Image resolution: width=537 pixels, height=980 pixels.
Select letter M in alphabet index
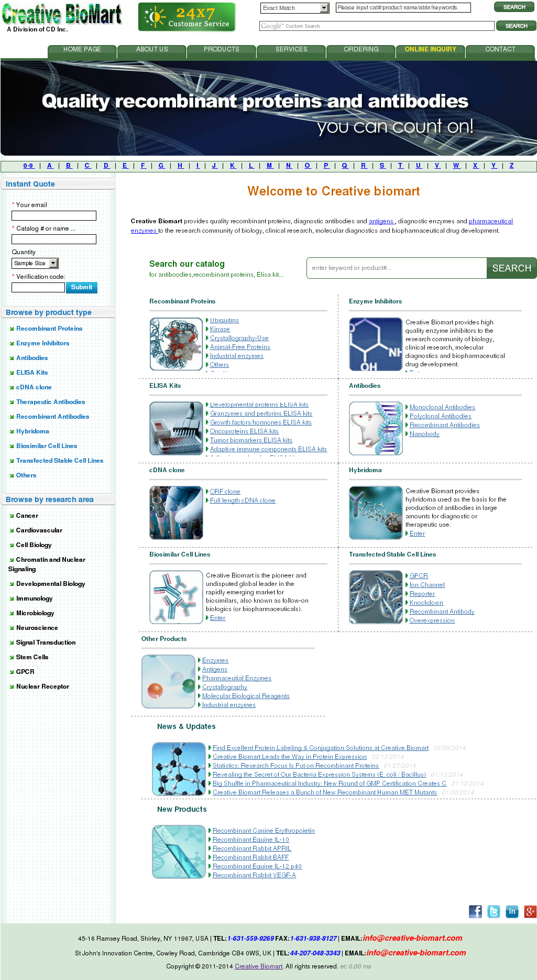(x=269, y=166)
